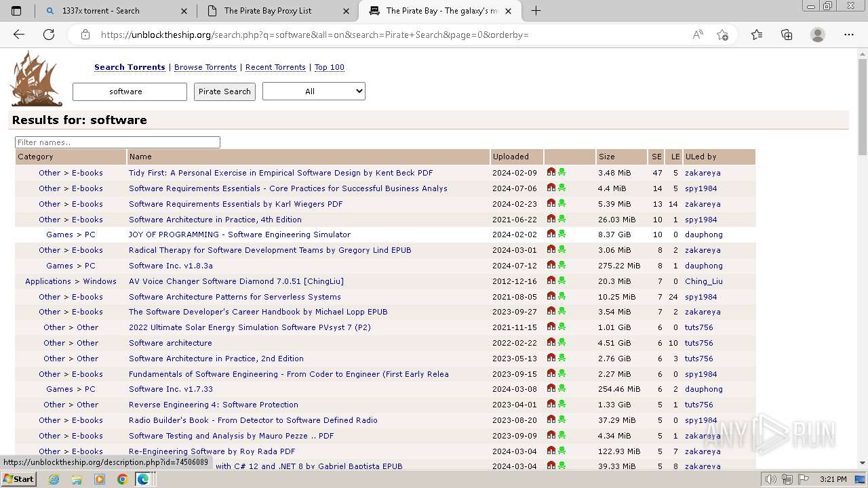Close the 1337x torrent tab
868x488 pixels.
(x=184, y=11)
